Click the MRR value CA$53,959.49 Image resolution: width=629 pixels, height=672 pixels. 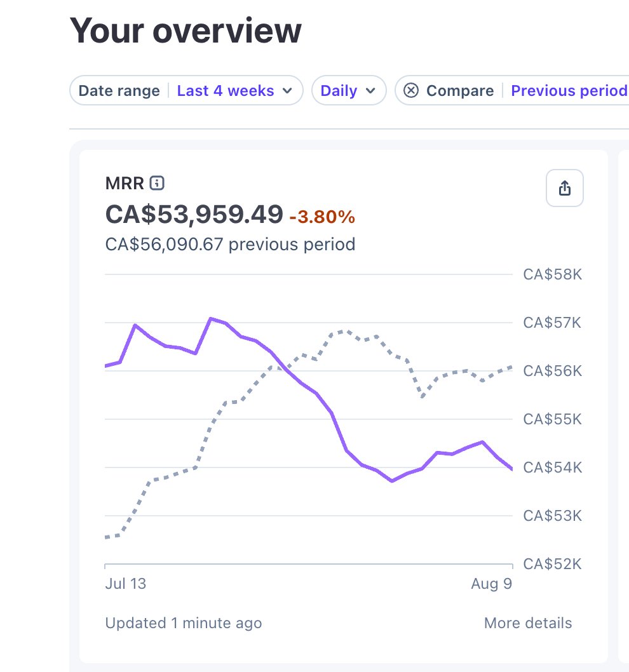pyautogui.click(x=194, y=214)
